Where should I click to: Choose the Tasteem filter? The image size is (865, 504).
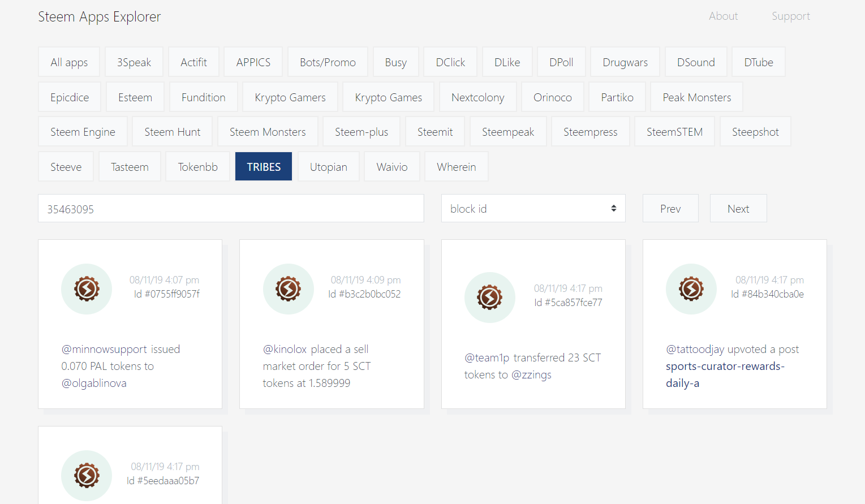130,167
